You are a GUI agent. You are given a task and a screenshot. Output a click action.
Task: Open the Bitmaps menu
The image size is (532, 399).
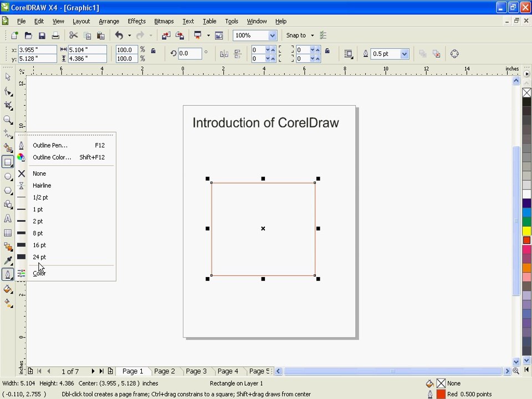tap(164, 21)
